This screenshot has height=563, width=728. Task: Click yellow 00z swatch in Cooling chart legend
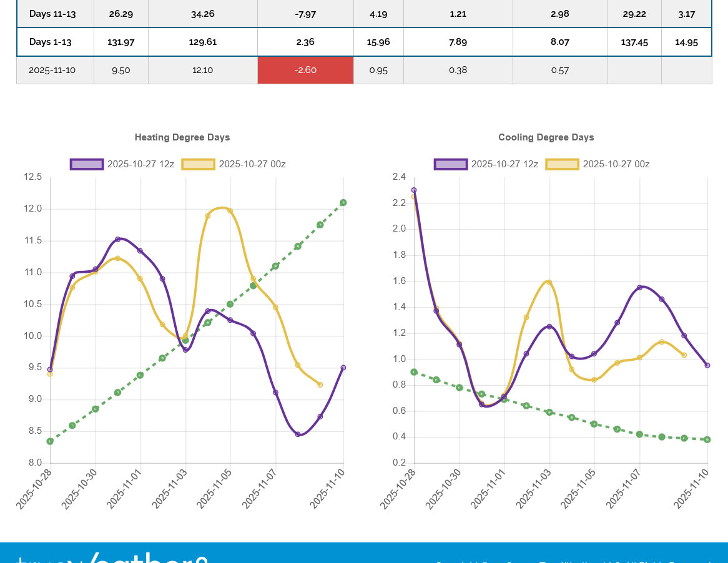(x=562, y=164)
